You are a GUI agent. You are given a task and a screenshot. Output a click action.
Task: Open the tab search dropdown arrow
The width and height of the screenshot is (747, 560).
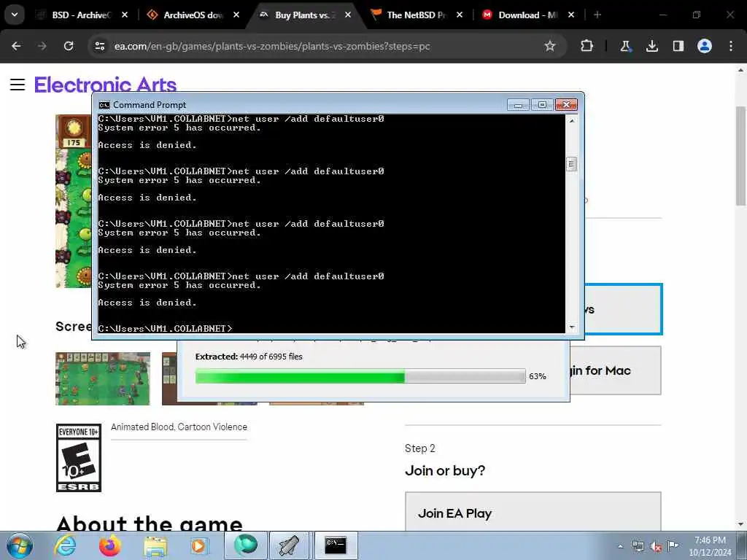click(15, 15)
